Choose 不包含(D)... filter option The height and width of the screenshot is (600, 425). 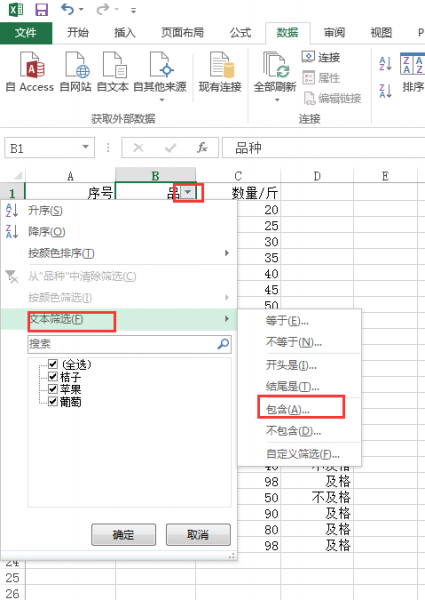pos(300,431)
